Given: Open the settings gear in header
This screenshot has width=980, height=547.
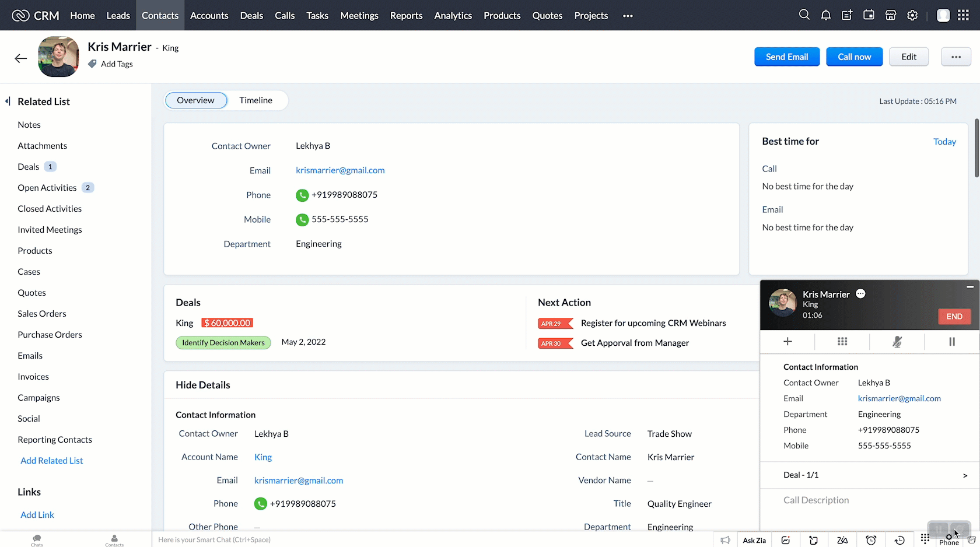Looking at the screenshot, I should pos(912,15).
